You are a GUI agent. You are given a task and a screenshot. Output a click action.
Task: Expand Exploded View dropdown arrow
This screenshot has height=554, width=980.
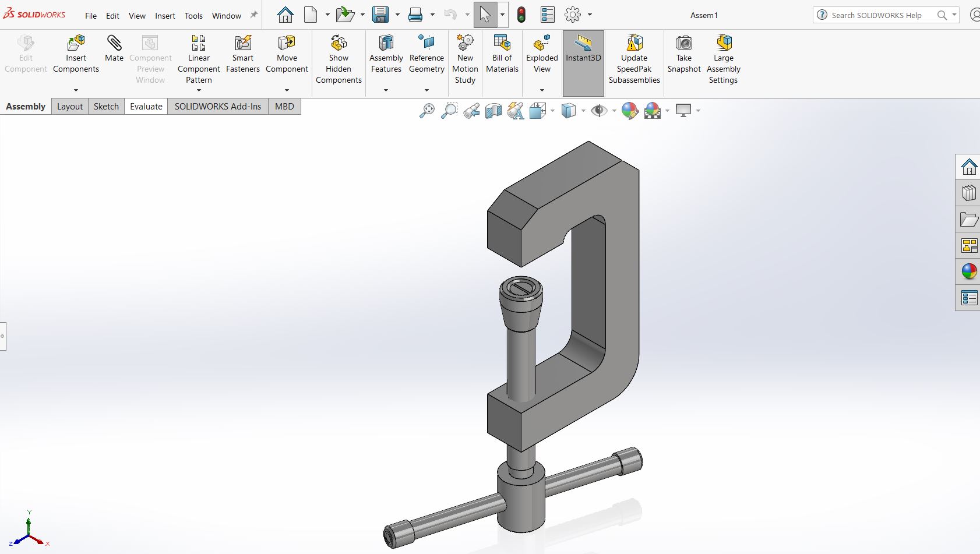pyautogui.click(x=542, y=90)
